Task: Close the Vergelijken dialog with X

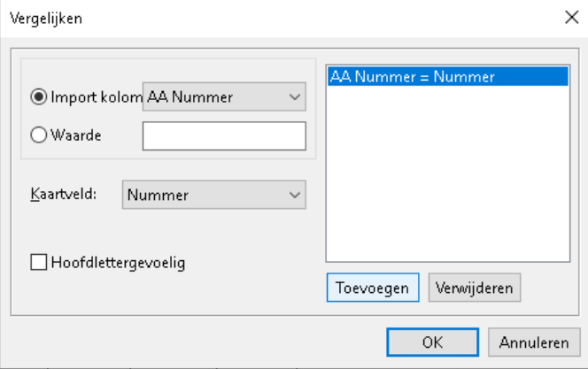Action: point(569,16)
